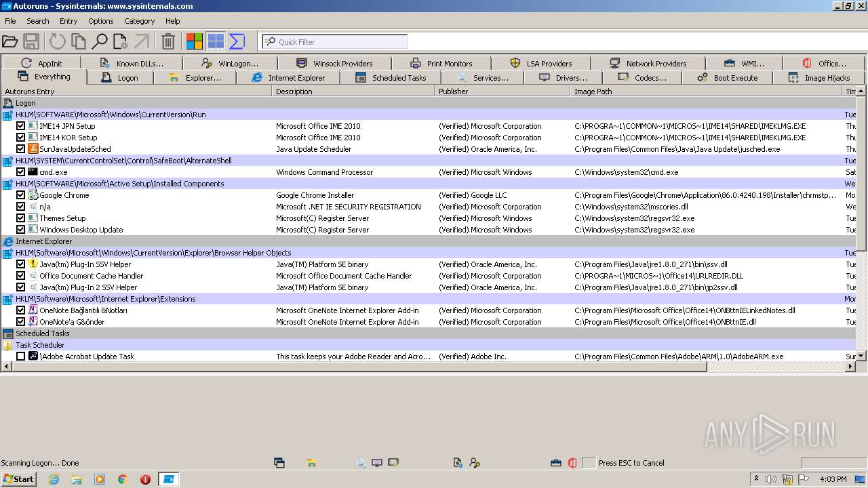This screenshot has width=868, height=488.
Task: Switch to the Image Hijacks tab
Action: pyautogui.click(x=820, y=78)
